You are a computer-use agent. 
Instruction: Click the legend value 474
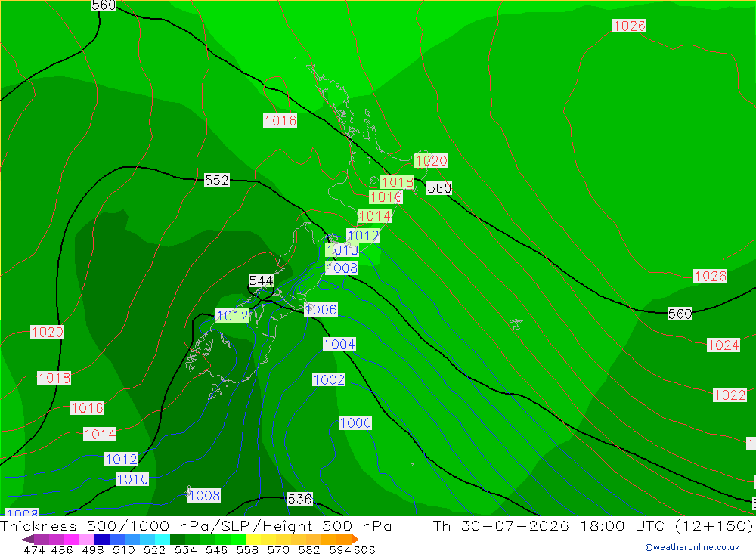[x=35, y=549]
